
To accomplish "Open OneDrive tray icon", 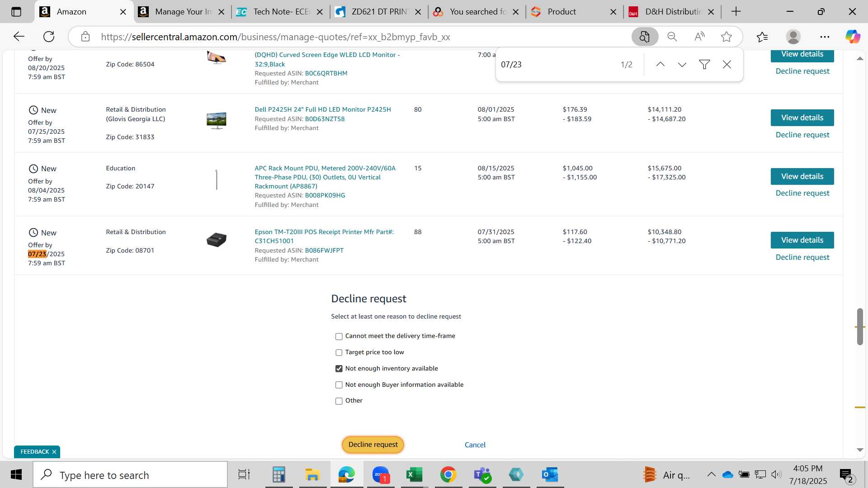I will pyautogui.click(x=727, y=475).
